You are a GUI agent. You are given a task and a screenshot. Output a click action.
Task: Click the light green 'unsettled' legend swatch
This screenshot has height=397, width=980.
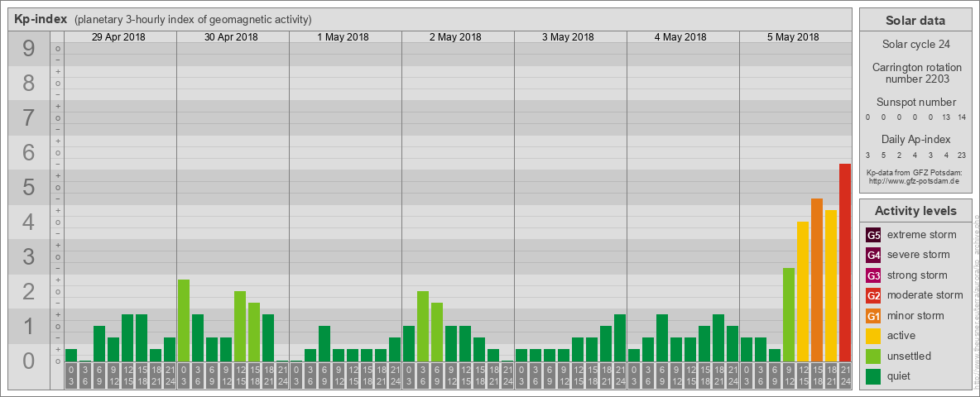click(874, 356)
